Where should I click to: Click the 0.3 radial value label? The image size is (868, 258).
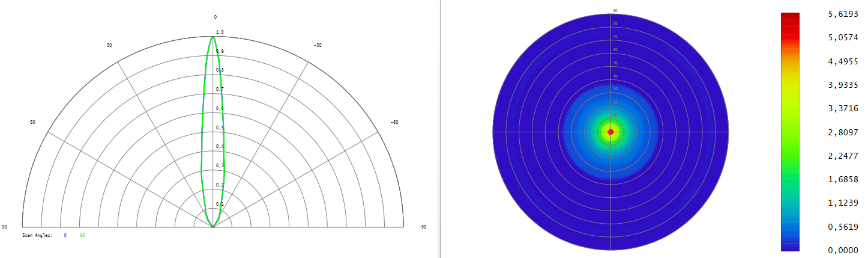tap(220, 165)
